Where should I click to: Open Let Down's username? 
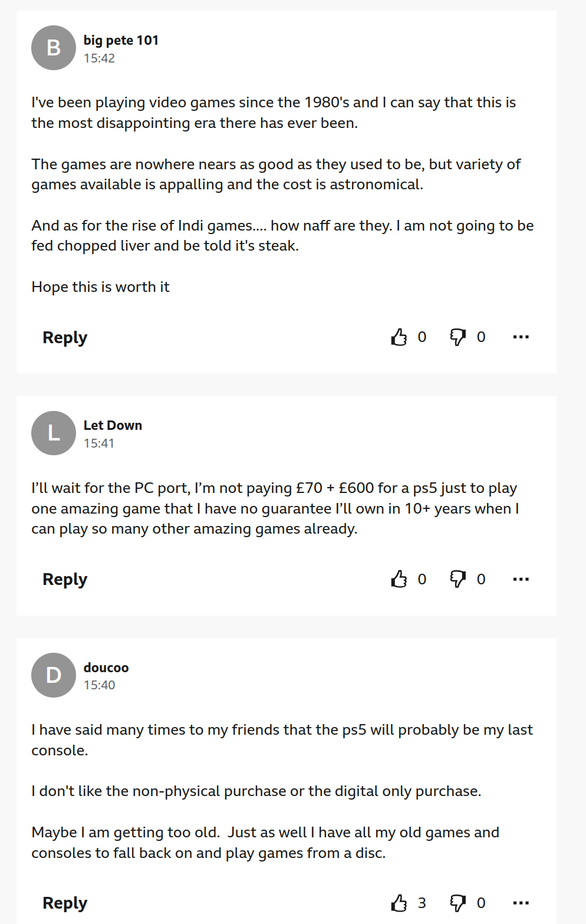(x=113, y=425)
